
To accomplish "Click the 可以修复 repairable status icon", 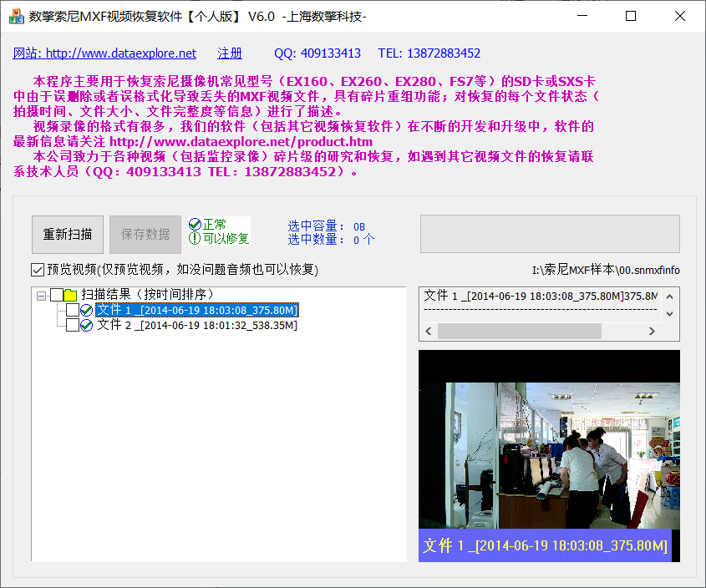I will 195,238.
